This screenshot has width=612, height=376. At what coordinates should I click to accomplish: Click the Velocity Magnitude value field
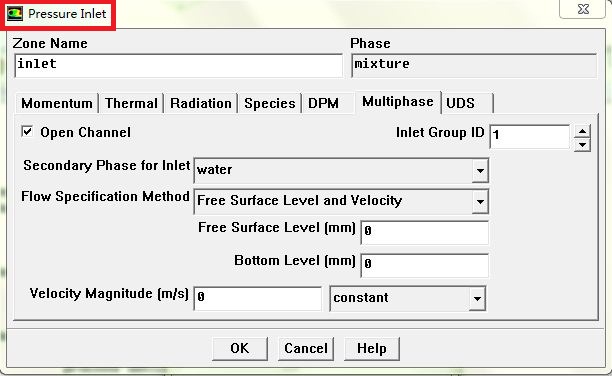point(258,299)
